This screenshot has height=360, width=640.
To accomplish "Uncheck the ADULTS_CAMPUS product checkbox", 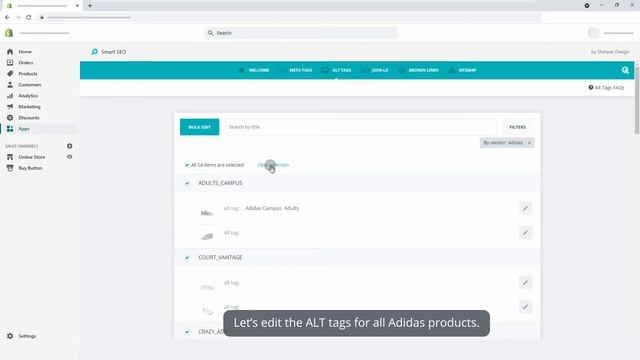I will coord(187,183).
